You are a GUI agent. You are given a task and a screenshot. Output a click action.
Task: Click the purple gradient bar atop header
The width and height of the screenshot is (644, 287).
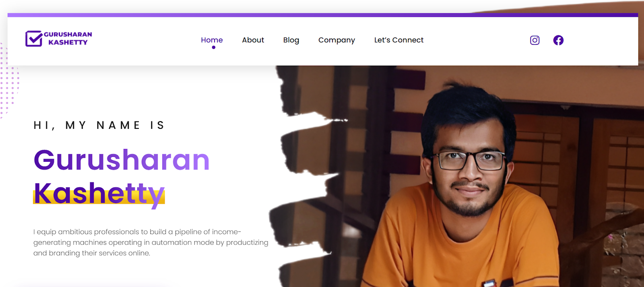pyautogui.click(x=323, y=15)
